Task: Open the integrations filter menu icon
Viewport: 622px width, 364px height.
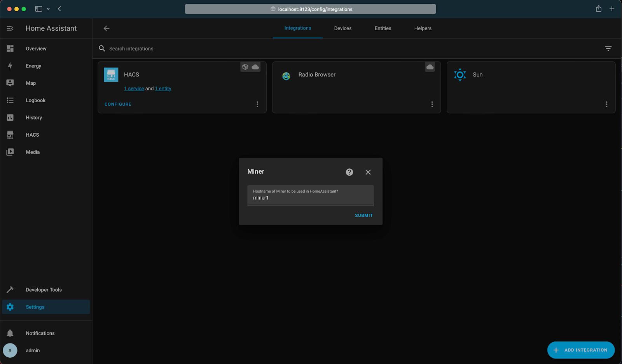Action: pos(608,49)
